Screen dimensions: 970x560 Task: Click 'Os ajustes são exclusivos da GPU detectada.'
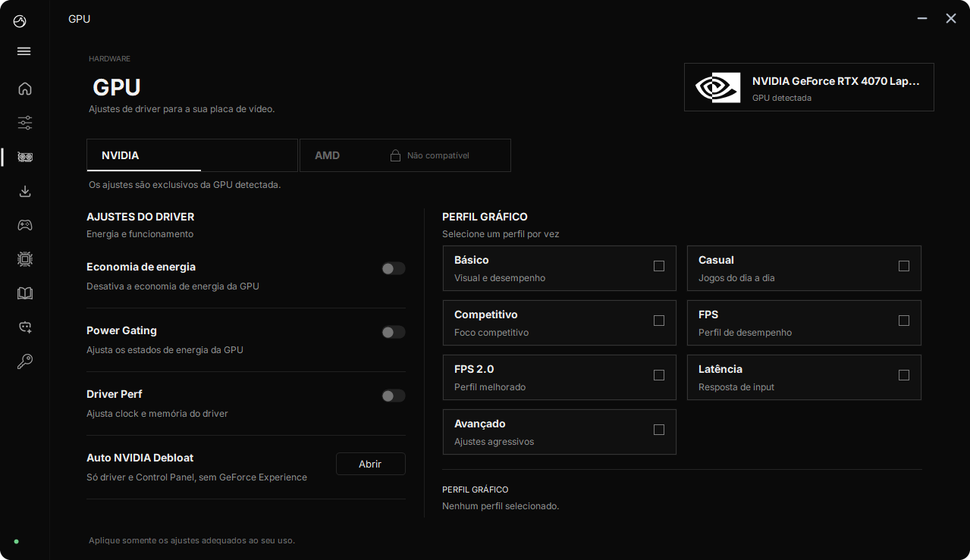pyautogui.click(x=184, y=185)
